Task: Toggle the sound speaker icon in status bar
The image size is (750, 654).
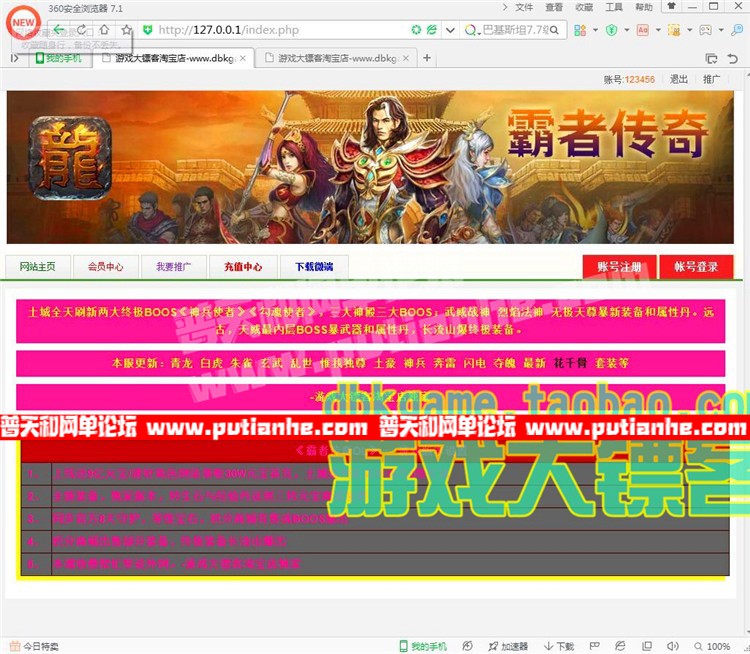Action: 673,646
